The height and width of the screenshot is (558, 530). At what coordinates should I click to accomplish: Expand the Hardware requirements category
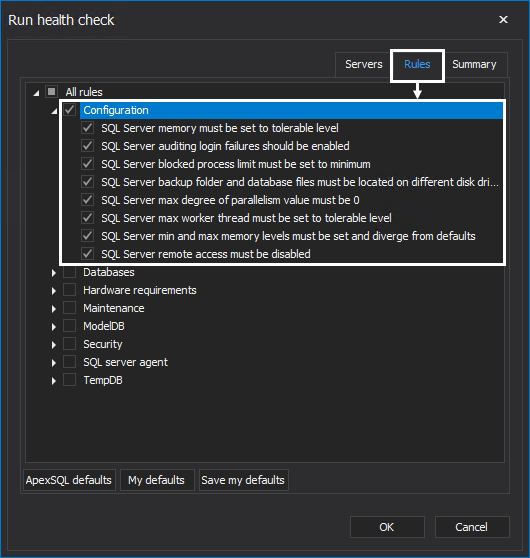point(53,291)
